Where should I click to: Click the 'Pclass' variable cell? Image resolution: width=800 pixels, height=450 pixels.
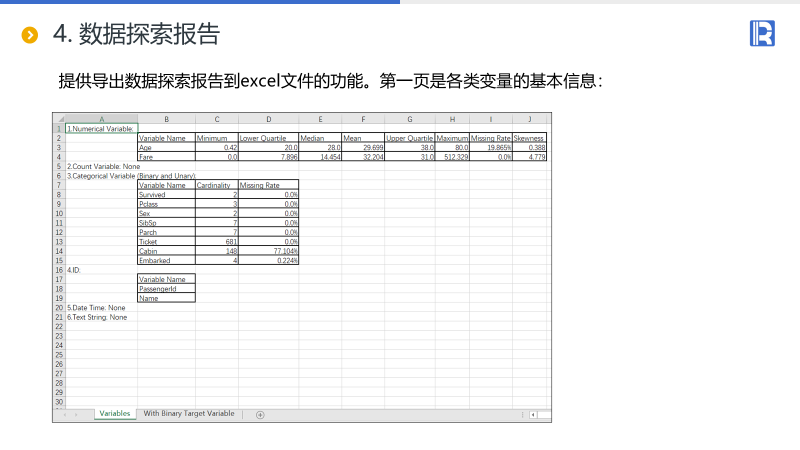tap(166, 204)
